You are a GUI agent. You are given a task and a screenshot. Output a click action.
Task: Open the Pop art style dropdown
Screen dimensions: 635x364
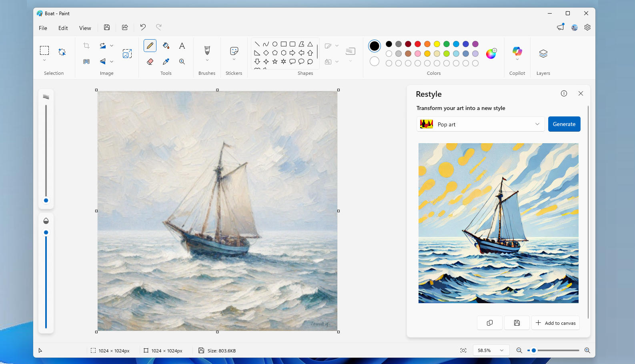480,124
